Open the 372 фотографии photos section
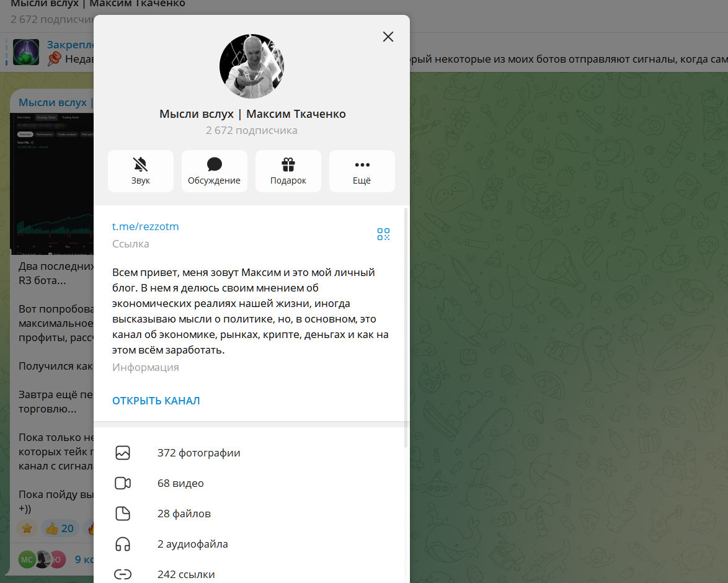Screen dimensions: 728x583 [x=251, y=453]
